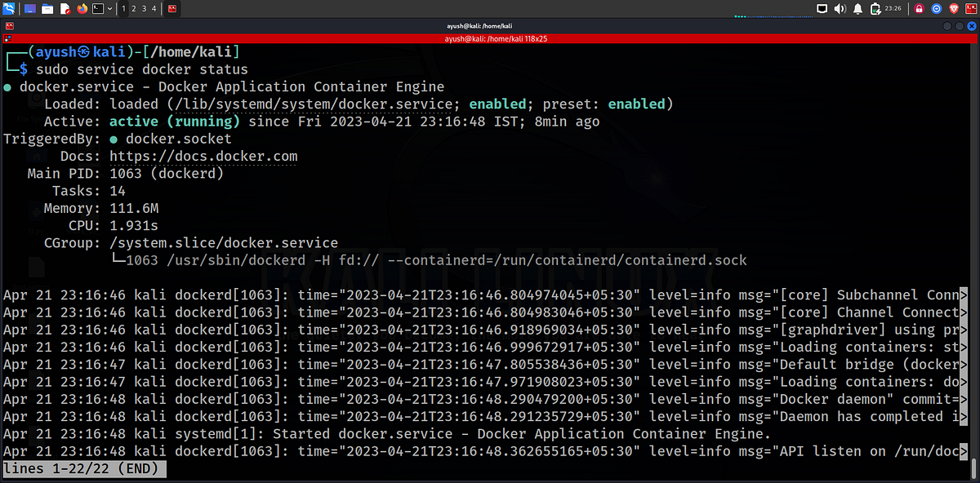
Task: Switch to workspace 2
Action: pos(133,8)
